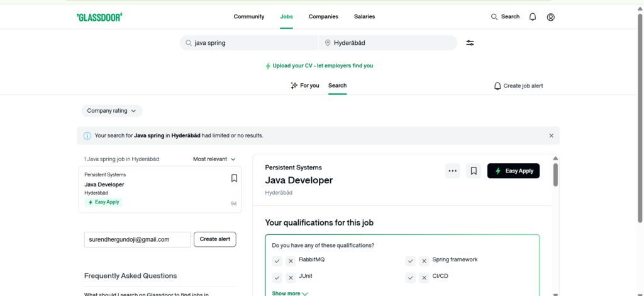Click Frequently Asked Questions heading
Screen dimensions: 644x296
pos(131,276)
